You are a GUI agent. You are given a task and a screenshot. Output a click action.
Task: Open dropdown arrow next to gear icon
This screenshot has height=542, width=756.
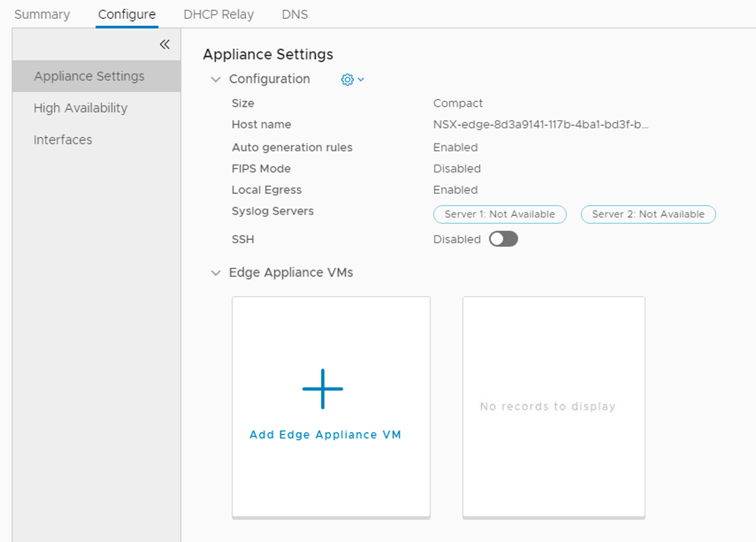click(361, 80)
